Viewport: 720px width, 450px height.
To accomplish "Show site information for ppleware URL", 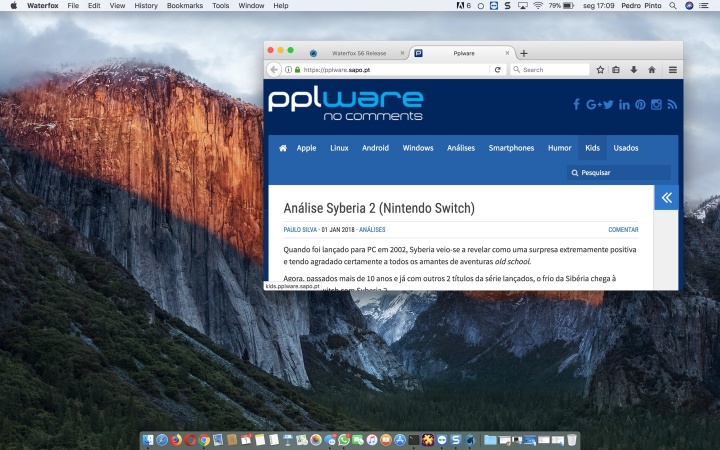I will tap(288, 70).
